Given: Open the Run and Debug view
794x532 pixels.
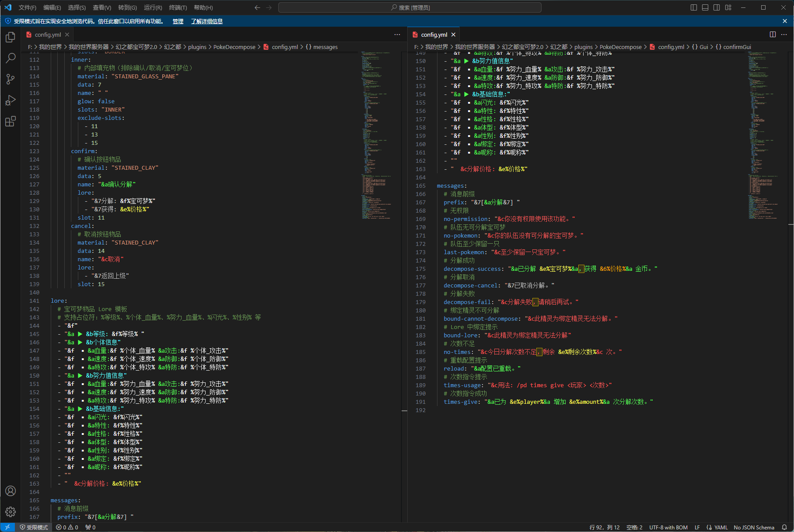Looking at the screenshot, I should click(x=10, y=100).
